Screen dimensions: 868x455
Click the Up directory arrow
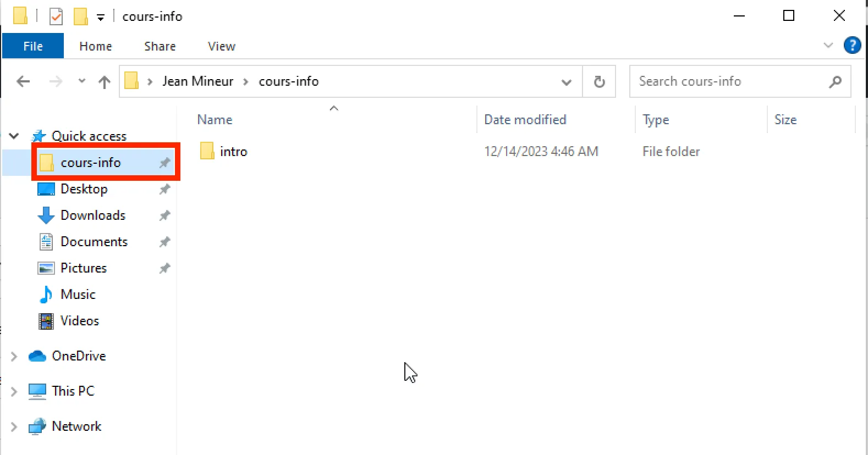104,82
